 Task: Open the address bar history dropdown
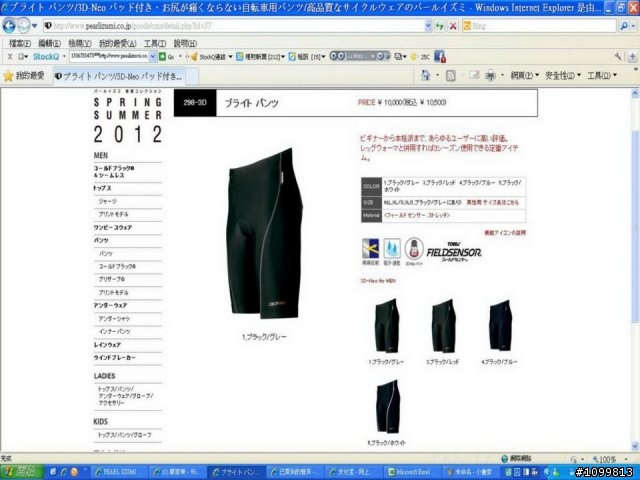[428, 26]
